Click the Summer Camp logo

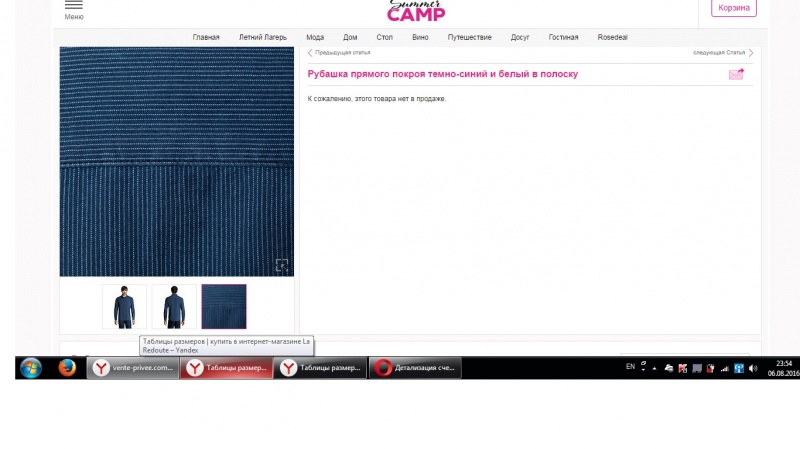(x=416, y=11)
